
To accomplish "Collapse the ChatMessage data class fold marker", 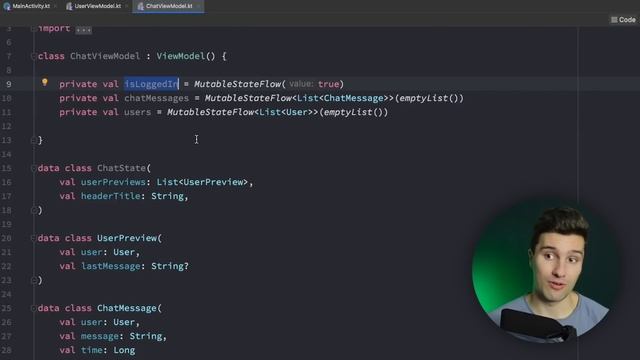I will [x=33, y=308].
